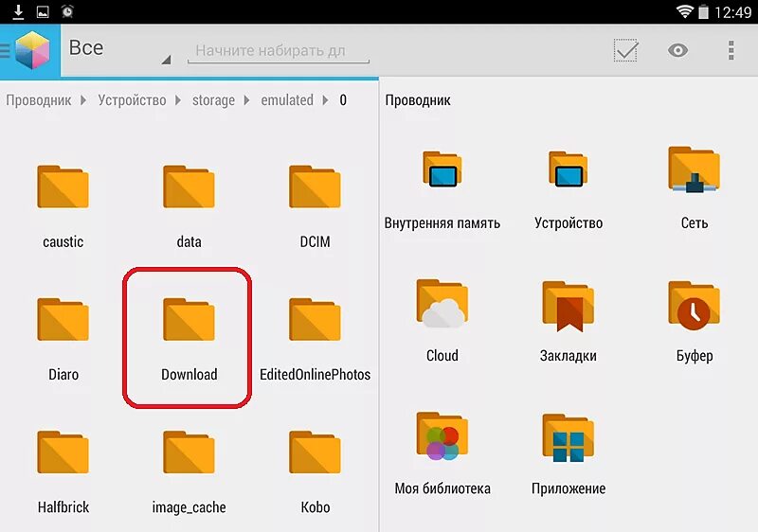Go to Проводник in left breadcrumb
Screen dimensions: 758x532
coord(39,100)
